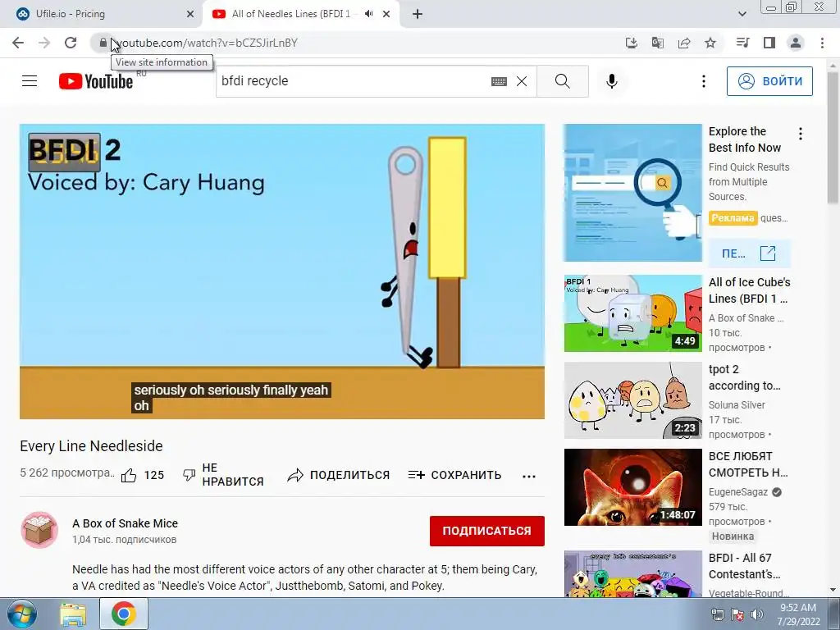
Task: Open taskbar clock 9:52 AM
Action: point(798,614)
